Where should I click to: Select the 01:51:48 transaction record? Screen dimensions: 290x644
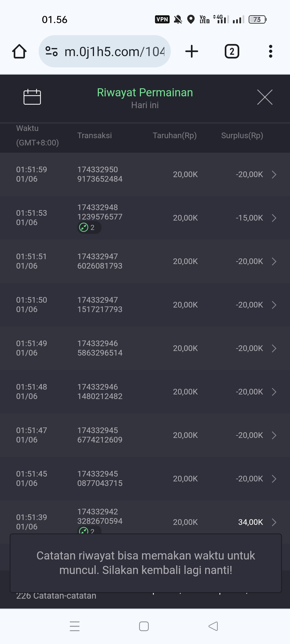tap(145, 392)
